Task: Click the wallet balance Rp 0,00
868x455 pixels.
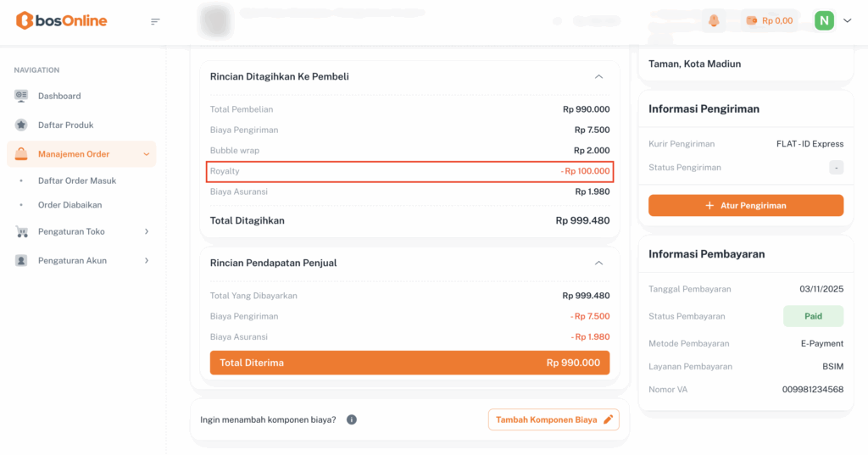Action: click(x=769, y=20)
